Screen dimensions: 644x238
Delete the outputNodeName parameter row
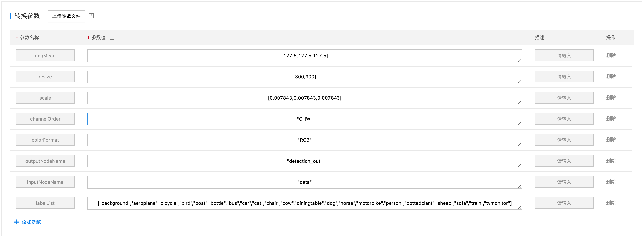tap(611, 161)
